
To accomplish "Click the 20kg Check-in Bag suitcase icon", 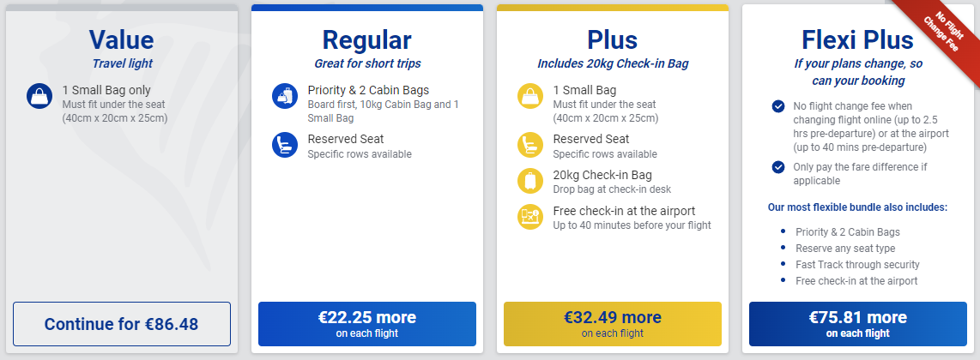I will (x=530, y=181).
